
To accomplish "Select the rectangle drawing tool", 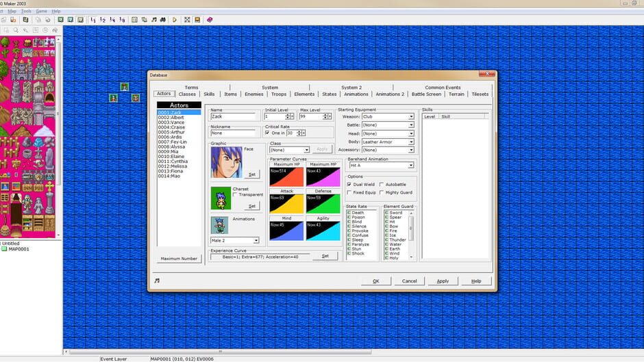I will point(36,30).
